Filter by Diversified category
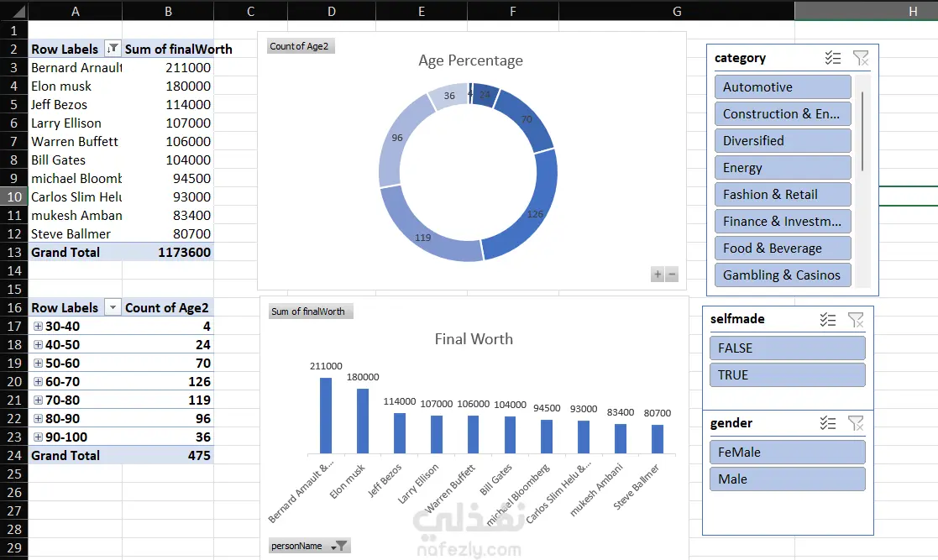This screenshot has width=938, height=560. (783, 140)
